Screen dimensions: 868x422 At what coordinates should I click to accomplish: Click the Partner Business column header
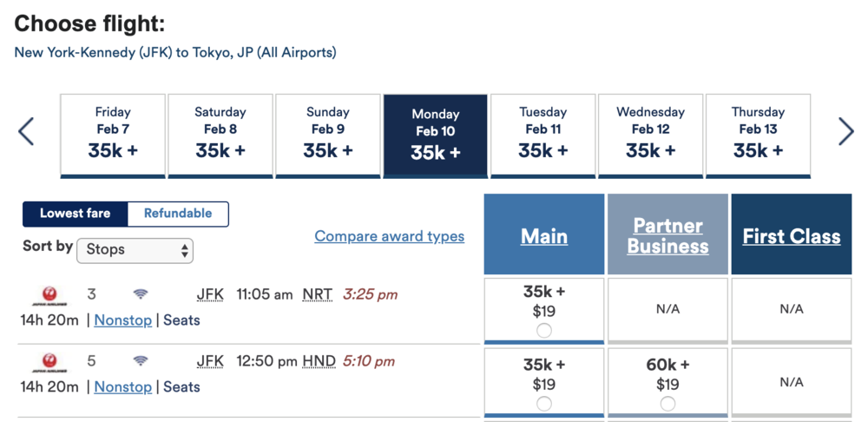667,236
